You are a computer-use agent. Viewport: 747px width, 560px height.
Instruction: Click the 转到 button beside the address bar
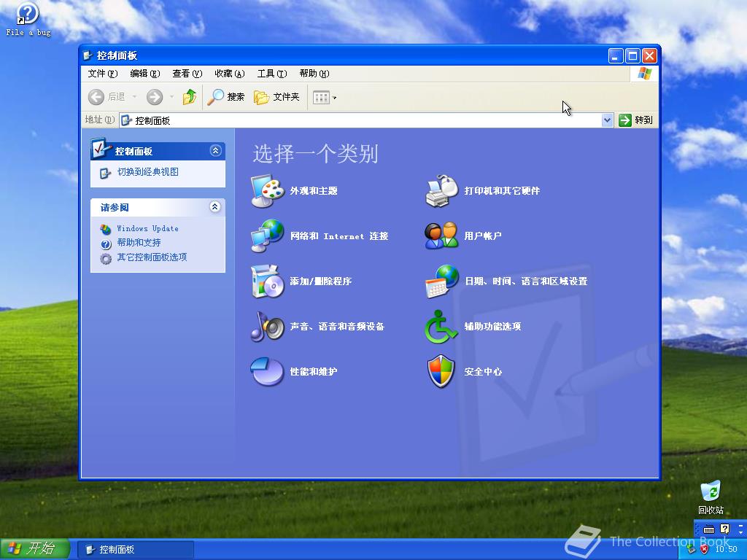coord(637,120)
